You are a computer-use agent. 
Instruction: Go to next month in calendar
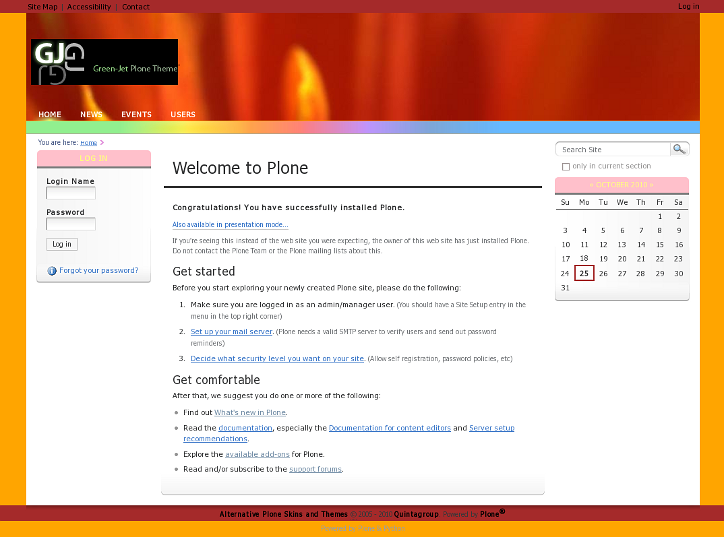[652, 185]
